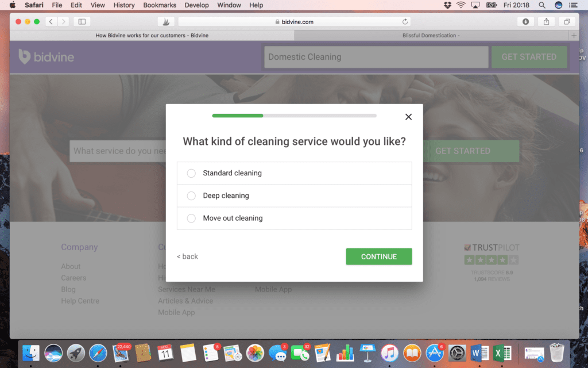Close the cleaning service dialog
This screenshot has width=588, height=368.
coord(408,117)
